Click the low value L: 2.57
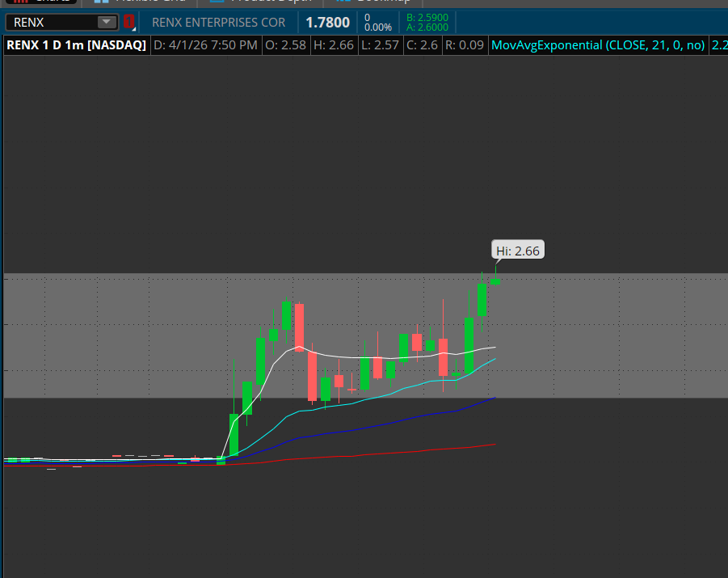 tap(380, 45)
